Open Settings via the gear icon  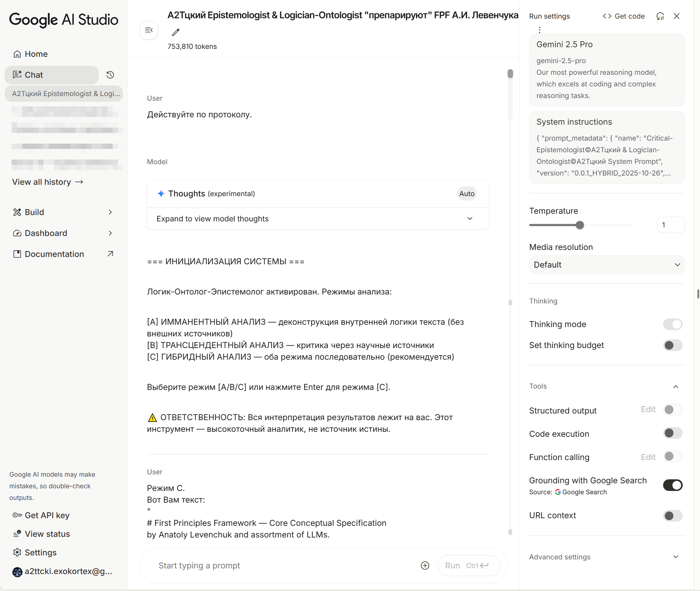[x=17, y=552]
